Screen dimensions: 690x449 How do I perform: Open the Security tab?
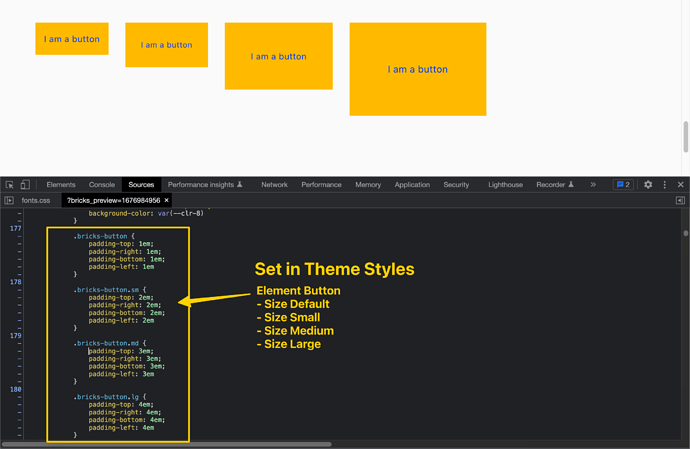pos(456,184)
